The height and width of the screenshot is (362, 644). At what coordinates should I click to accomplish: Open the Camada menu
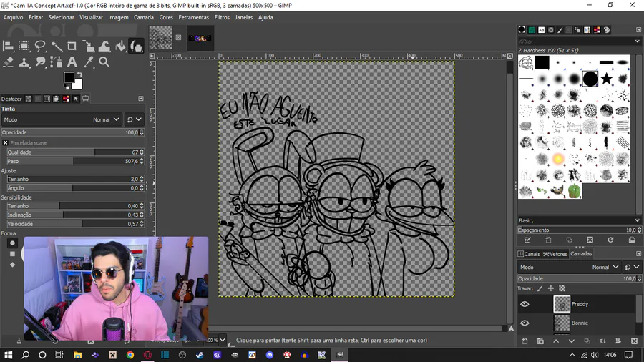click(144, 17)
